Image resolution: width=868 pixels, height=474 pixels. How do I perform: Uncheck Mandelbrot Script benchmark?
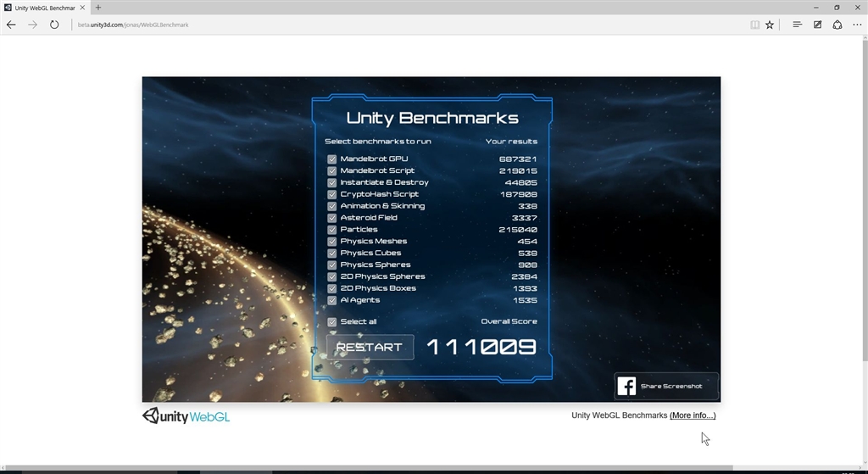point(331,170)
